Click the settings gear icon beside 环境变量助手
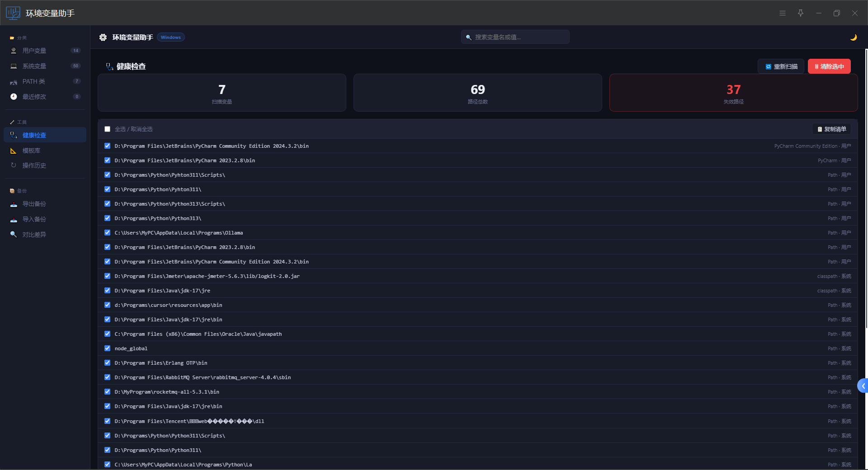868x470 pixels. click(103, 38)
